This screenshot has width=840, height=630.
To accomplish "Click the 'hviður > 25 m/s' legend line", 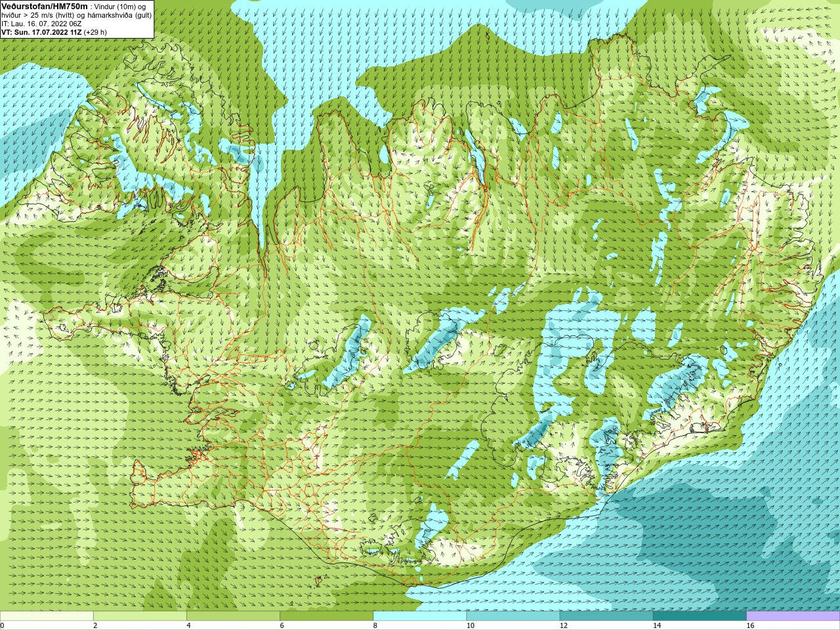I will coord(76,14).
